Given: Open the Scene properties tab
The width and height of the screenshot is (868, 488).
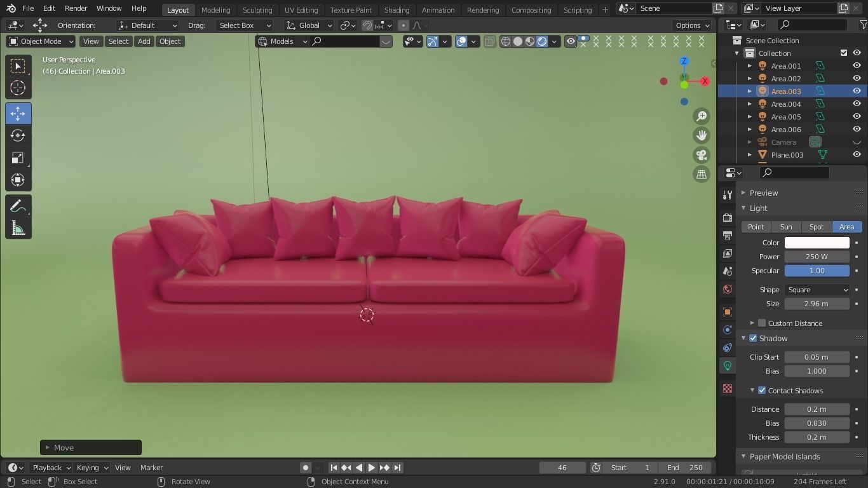Looking at the screenshot, I should 728,271.
